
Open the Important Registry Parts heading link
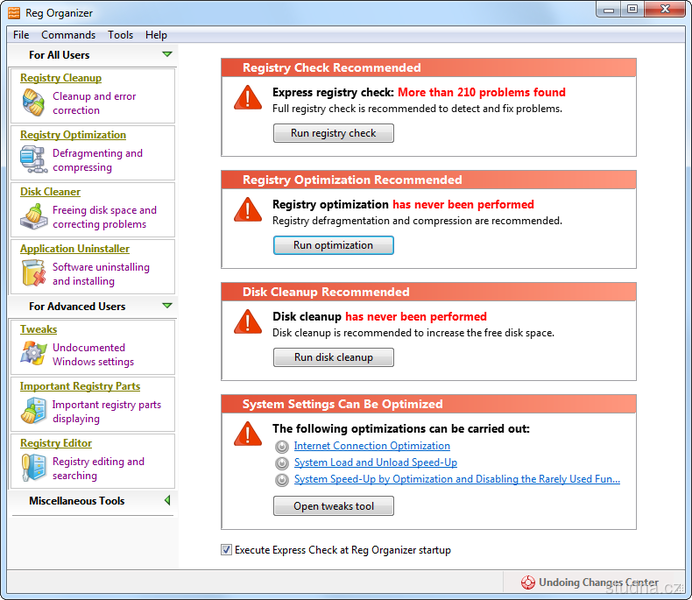(x=80, y=386)
